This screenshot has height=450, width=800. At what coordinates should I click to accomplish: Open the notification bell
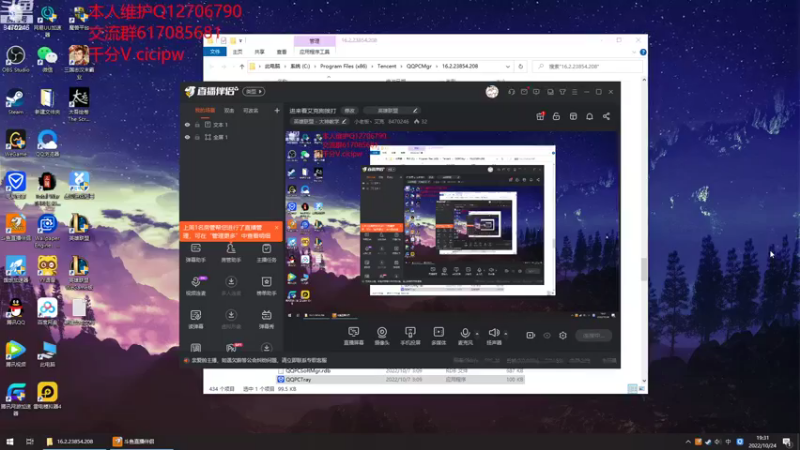(x=589, y=116)
